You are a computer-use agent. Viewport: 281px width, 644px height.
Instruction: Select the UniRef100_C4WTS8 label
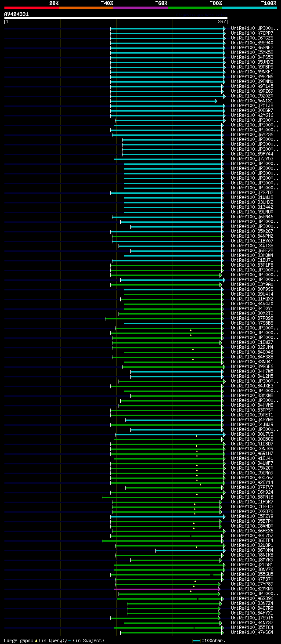[252, 246]
